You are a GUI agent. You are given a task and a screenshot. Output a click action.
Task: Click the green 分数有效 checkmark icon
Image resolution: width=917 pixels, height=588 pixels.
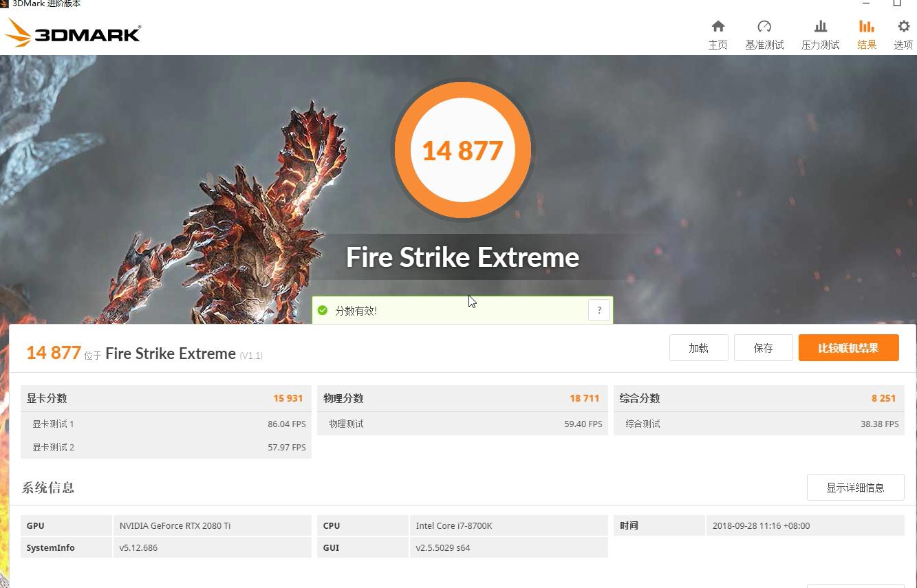pyautogui.click(x=323, y=310)
